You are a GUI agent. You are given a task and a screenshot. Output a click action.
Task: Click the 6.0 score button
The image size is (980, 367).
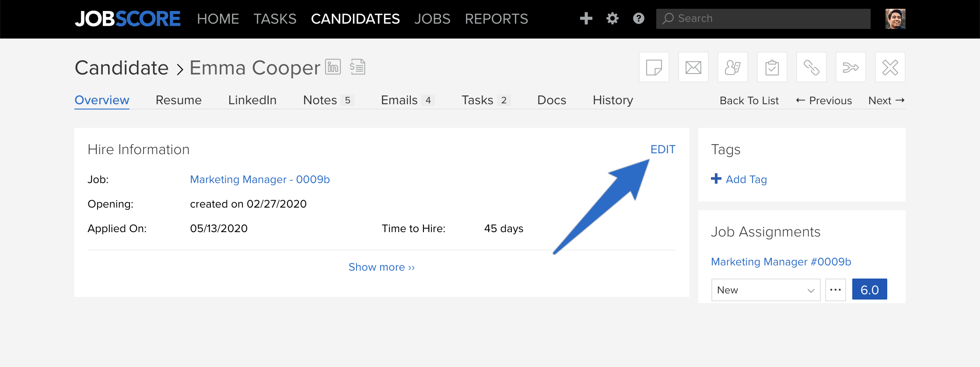coord(870,289)
